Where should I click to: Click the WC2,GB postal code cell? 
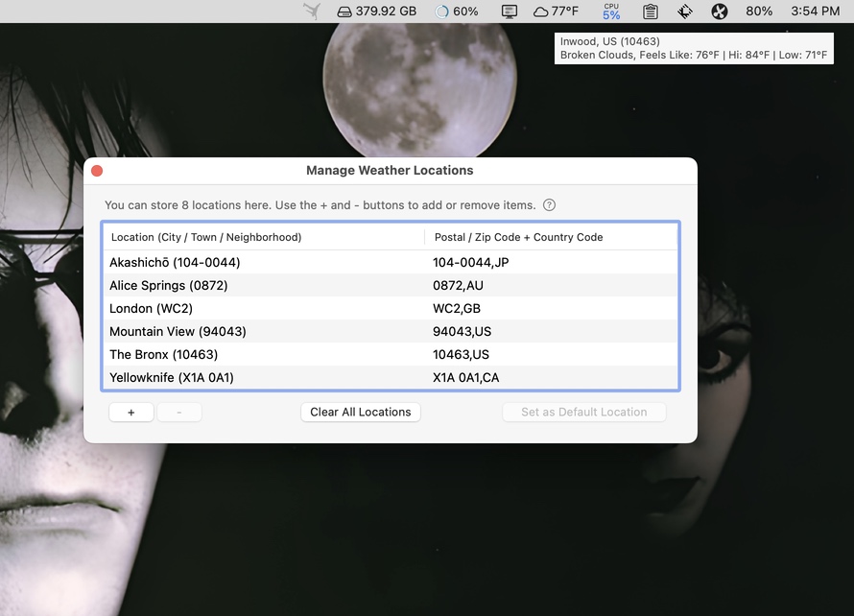[x=457, y=308]
